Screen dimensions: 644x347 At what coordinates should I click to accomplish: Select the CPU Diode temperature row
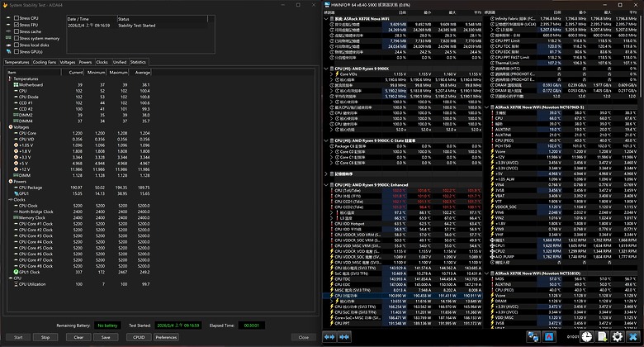pyautogui.click(x=80, y=97)
